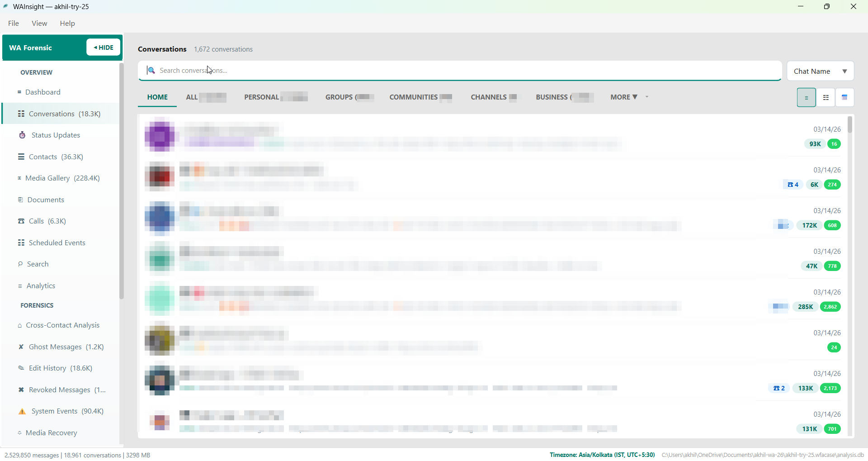Viewport: 868px width, 461px height.
Task: Switch to compact grid view layout
Action: (826, 97)
